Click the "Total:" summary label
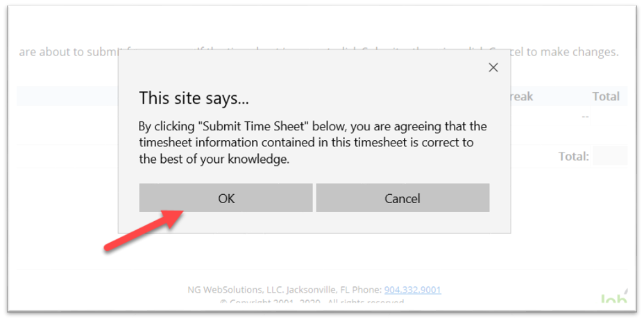Screen dimensions: 644x321 click(x=573, y=157)
